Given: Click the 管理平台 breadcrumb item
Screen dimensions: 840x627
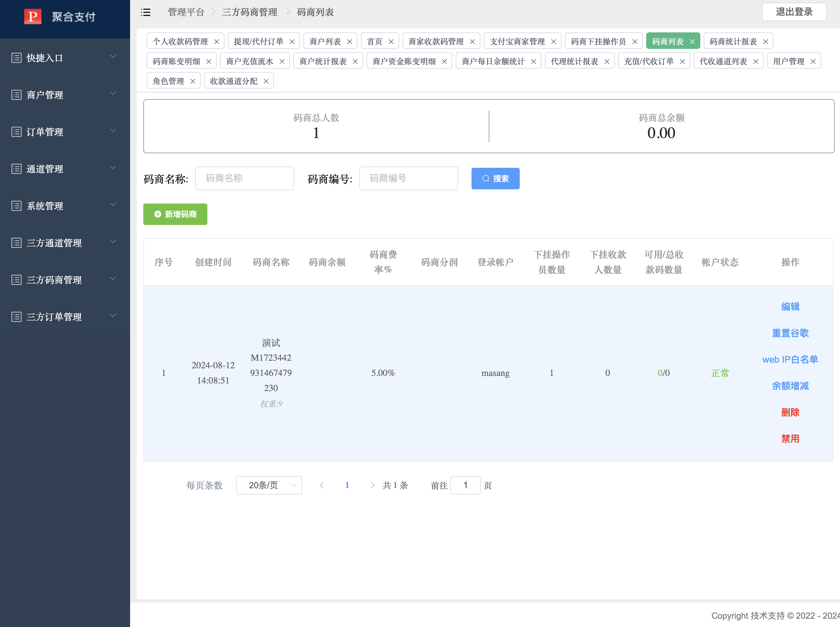Looking at the screenshot, I should 186,12.
